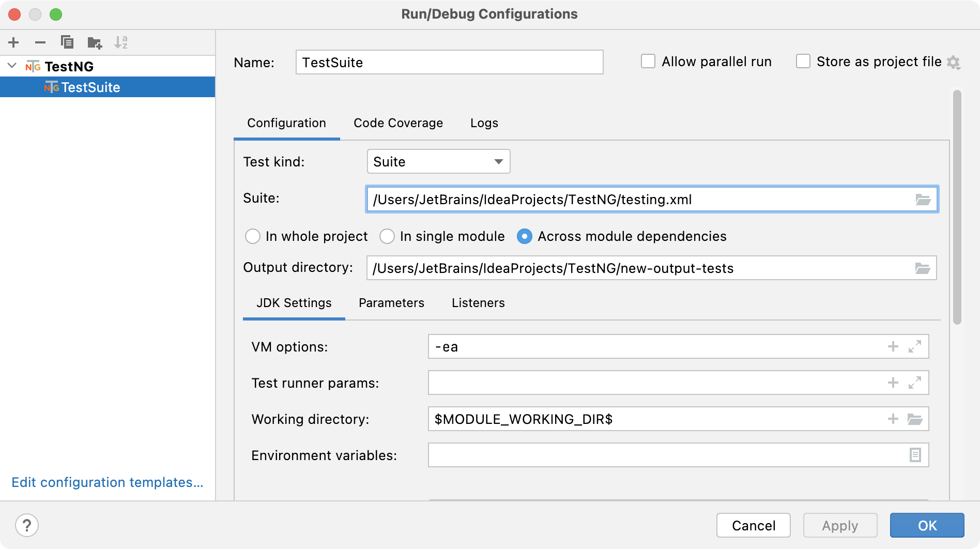Add new configuration with plus icon
This screenshot has width=980, height=549.
(13, 42)
